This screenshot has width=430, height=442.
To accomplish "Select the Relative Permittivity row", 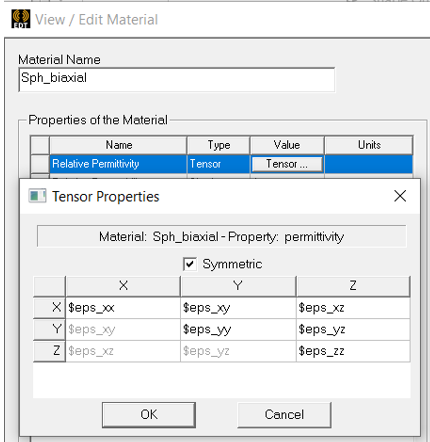I will [x=222, y=164].
